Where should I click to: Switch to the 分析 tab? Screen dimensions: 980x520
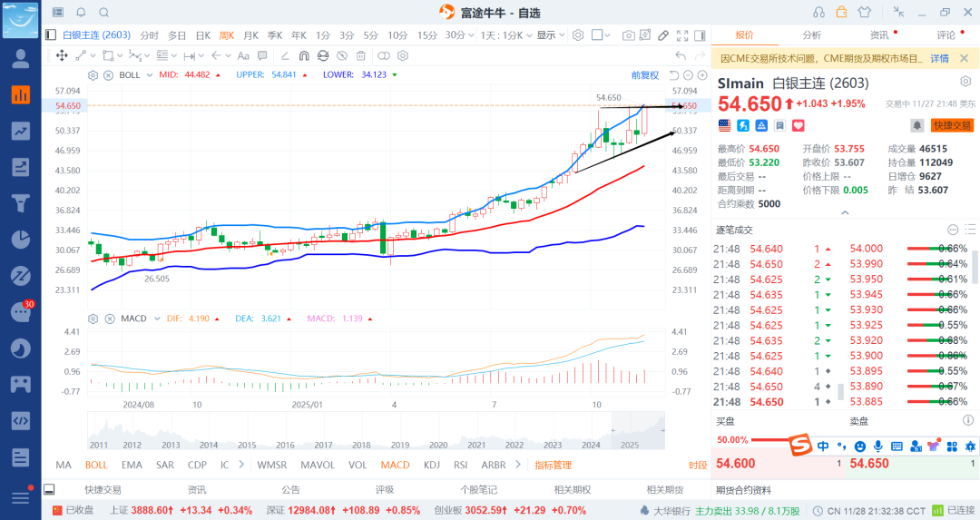coord(811,35)
